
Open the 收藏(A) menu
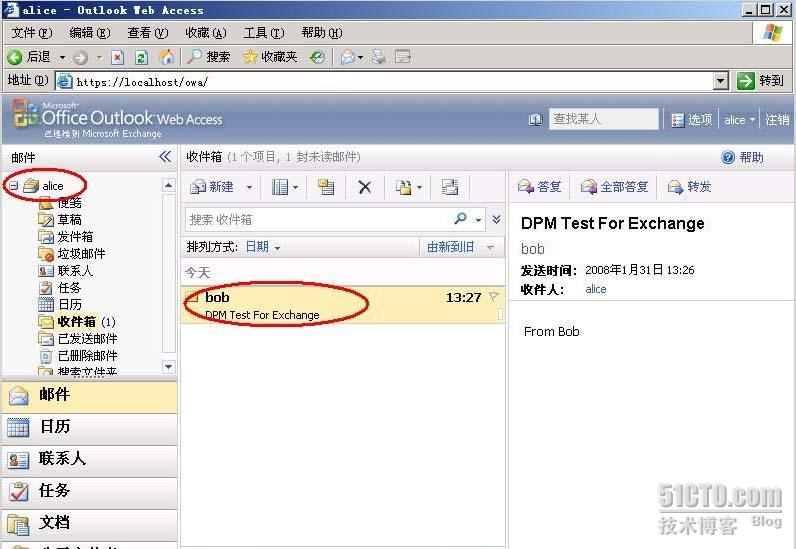pos(206,33)
